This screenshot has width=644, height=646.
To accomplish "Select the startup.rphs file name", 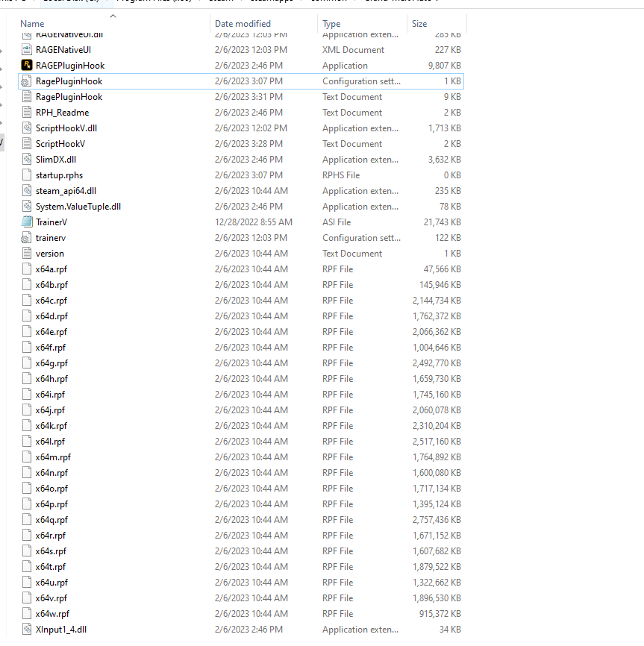I will (x=60, y=175).
